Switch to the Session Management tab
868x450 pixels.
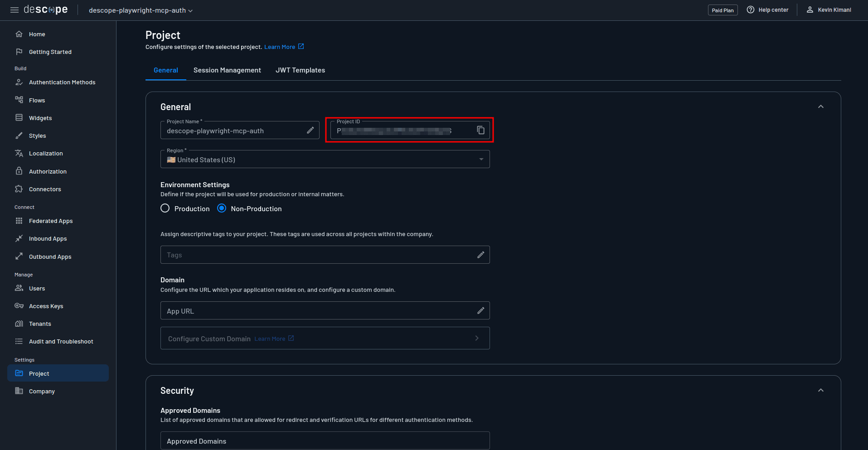point(227,70)
